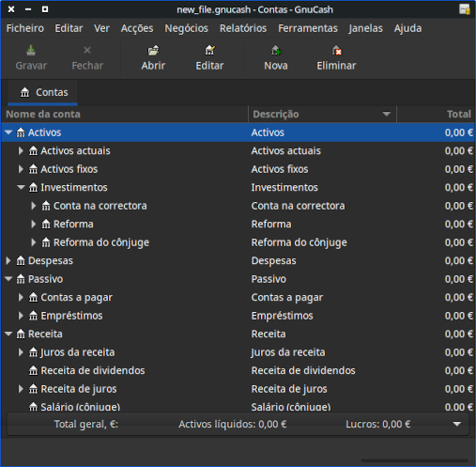Click the bank icon beside Salário (cônjuge)
476x467 pixels.
coord(33,407)
